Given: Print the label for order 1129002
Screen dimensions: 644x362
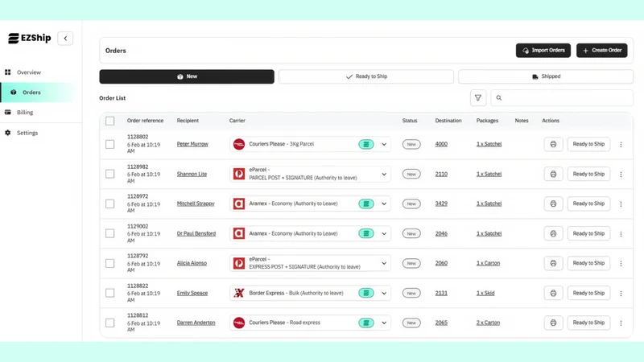Looking at the screenshot, I should pos(553,233).
